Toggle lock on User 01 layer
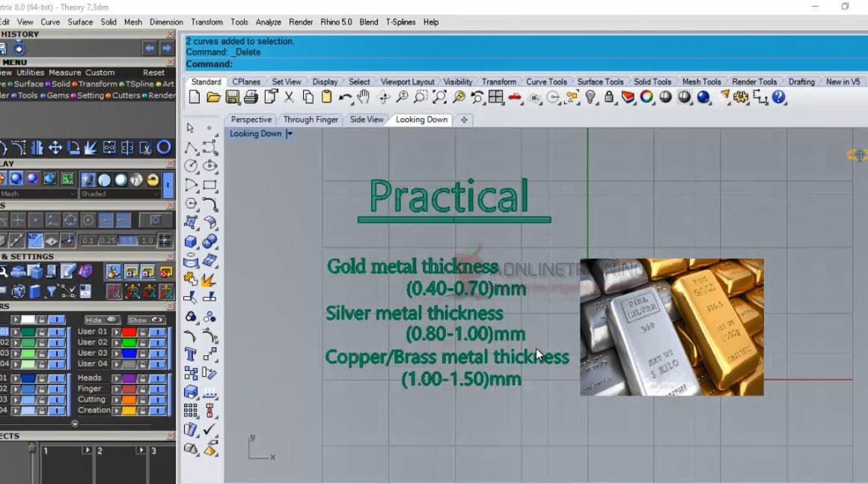Screen dimensions: 868x484 tap(142, 332)
